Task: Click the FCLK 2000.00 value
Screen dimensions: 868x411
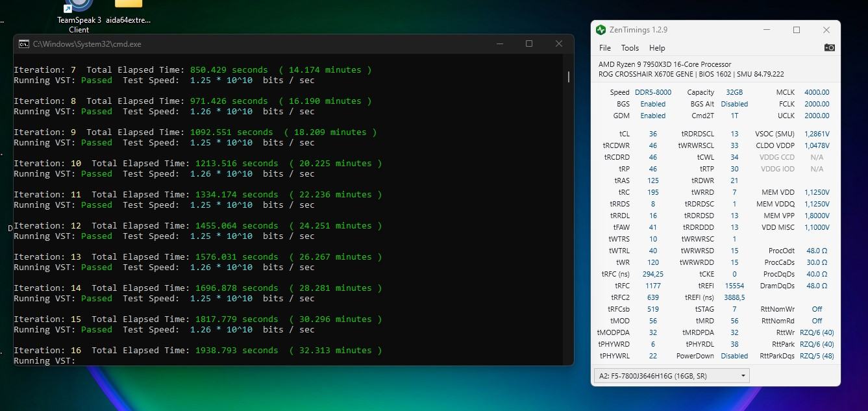Action: tap(817, 104)
